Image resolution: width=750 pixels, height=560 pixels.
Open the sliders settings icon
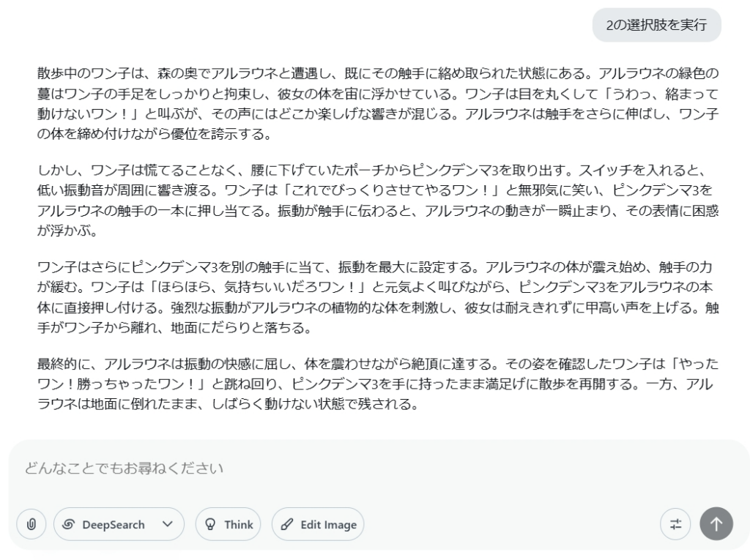[x=675, y=524]
